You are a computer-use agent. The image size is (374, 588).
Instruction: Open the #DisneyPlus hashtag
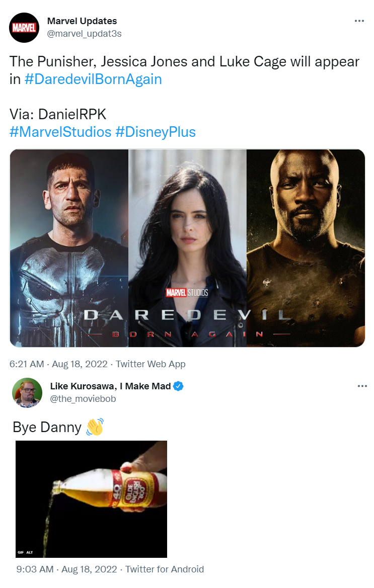156,132
